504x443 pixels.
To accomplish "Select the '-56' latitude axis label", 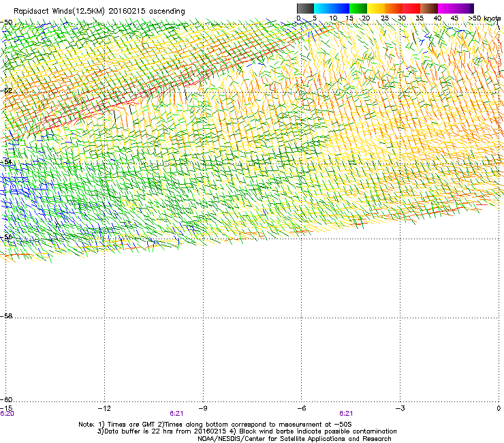I will (x=6, y=237).
